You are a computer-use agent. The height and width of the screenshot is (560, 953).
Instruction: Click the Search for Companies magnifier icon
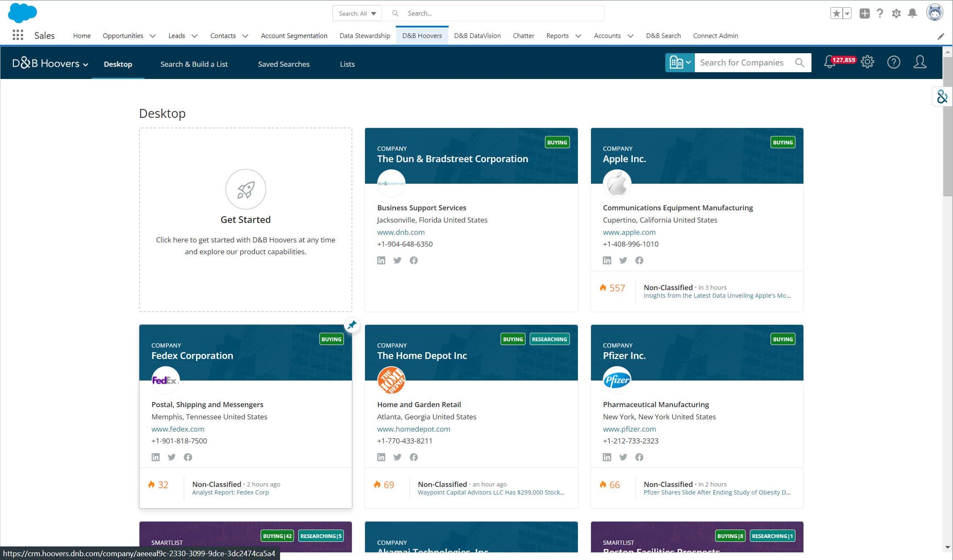[799, 63]
